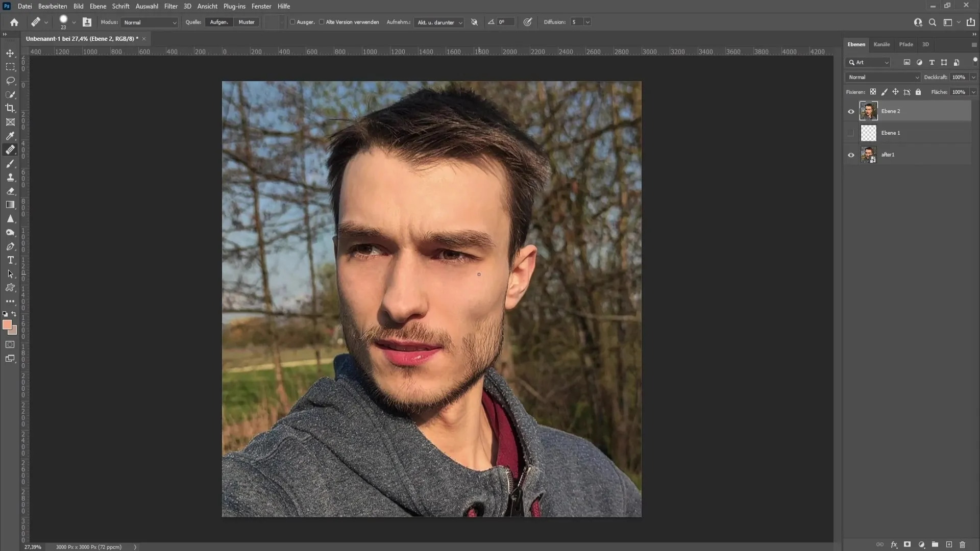Image resolution: width=980 pixels, height=551 pixels.
Task: Click the Muster button in toolbar
Action: point(247,21)
